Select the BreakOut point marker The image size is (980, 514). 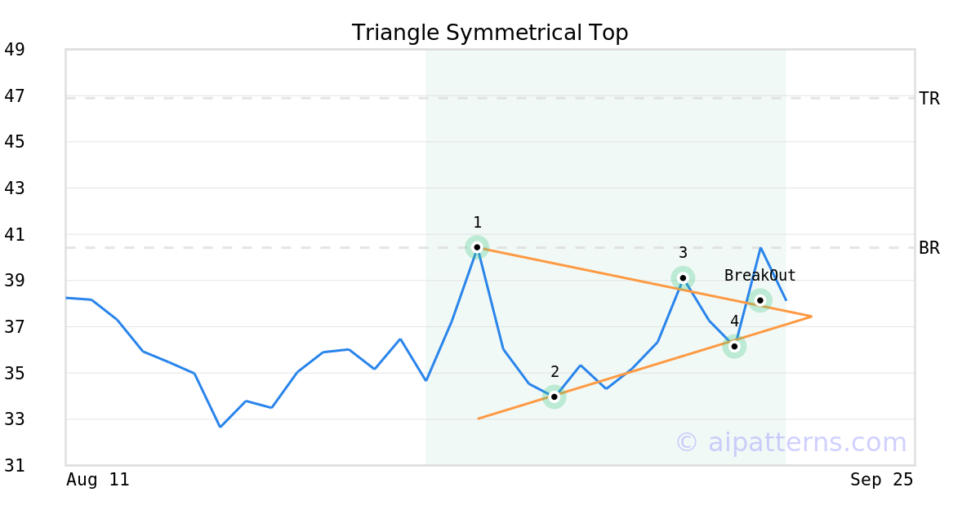click(x=760, y=300)
